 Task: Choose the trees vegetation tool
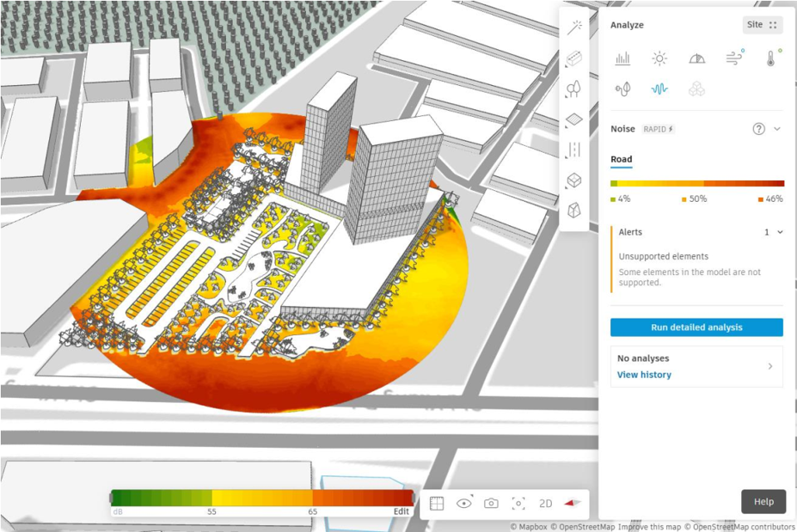(574, 89)
